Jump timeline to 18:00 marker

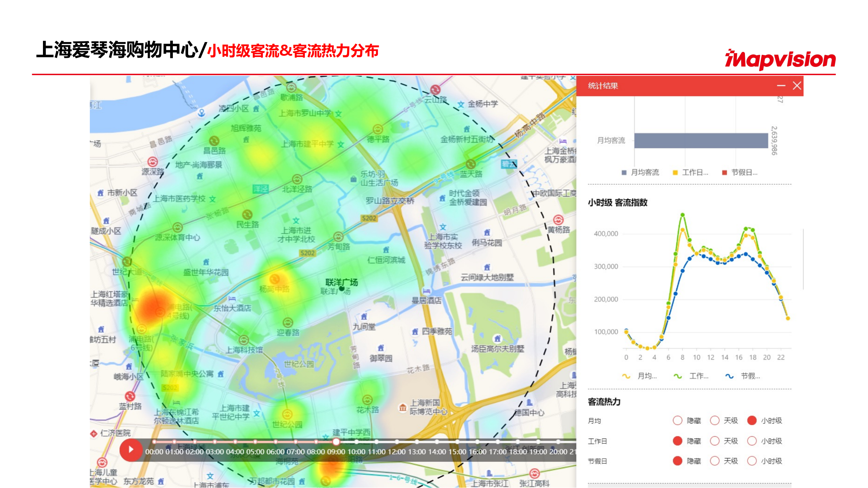(x=517, y=441)
